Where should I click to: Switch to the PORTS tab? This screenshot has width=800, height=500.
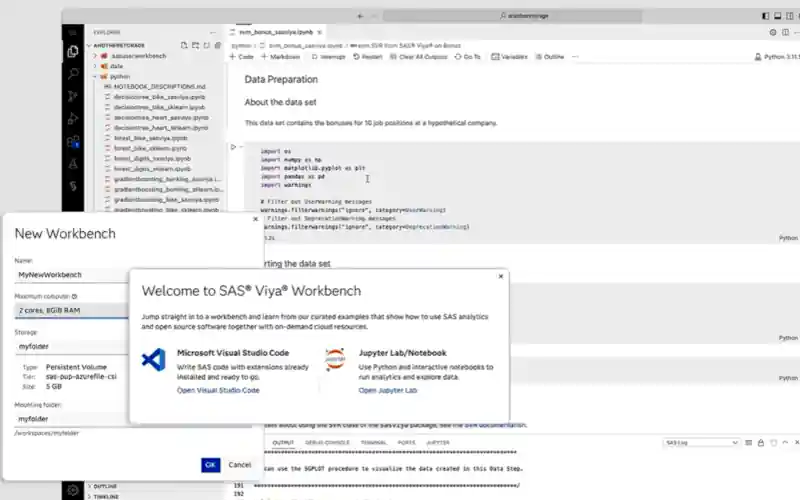point(407,443)
